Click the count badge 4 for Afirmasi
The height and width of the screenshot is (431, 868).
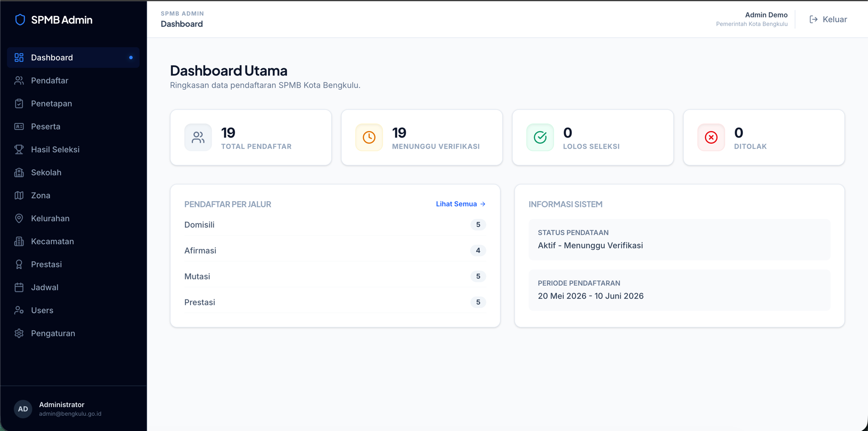pyautogui.click(x=478, y=250)
